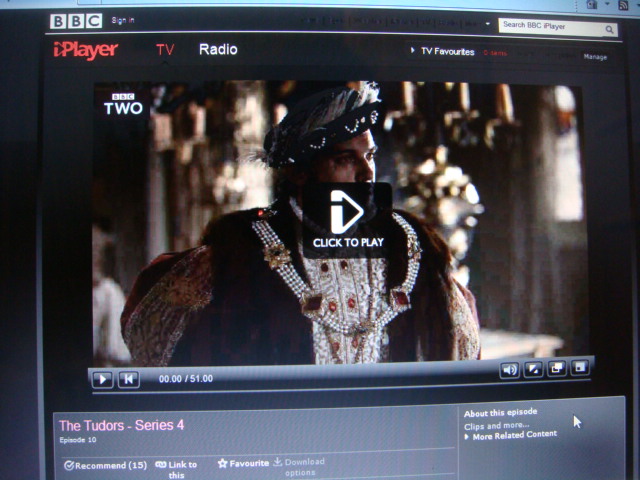The width and height of the screenshot is (640, 480).
Task: Click the iPlayer logo
Action: pos(86,50)
